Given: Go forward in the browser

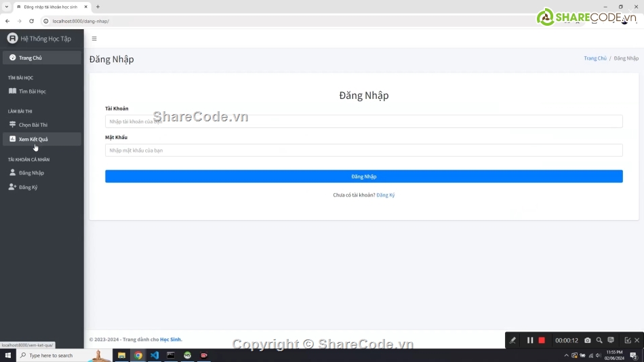Looking at the screenshot, I should [19, 21].
